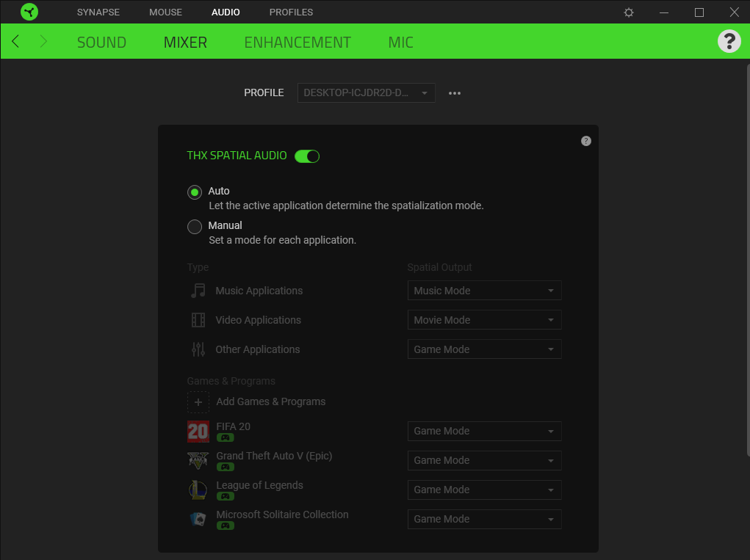
Task: Click the large help question mark
Action: (x=729, y=41)
